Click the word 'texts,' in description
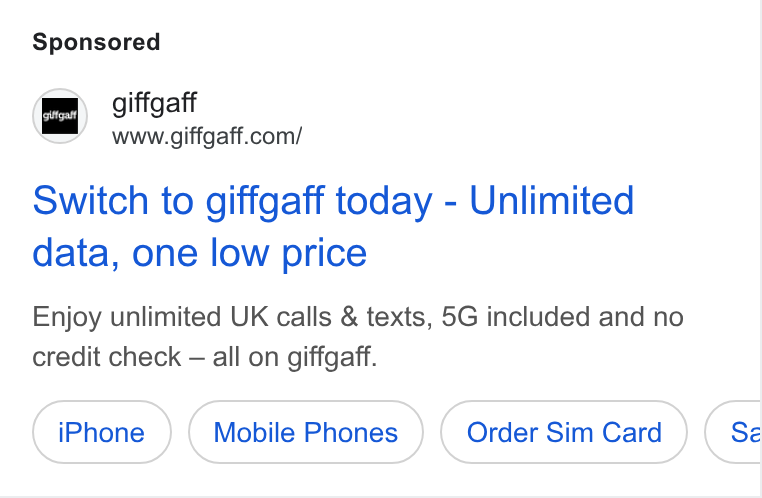The image size is (762, 498). [x=399, y=317]
